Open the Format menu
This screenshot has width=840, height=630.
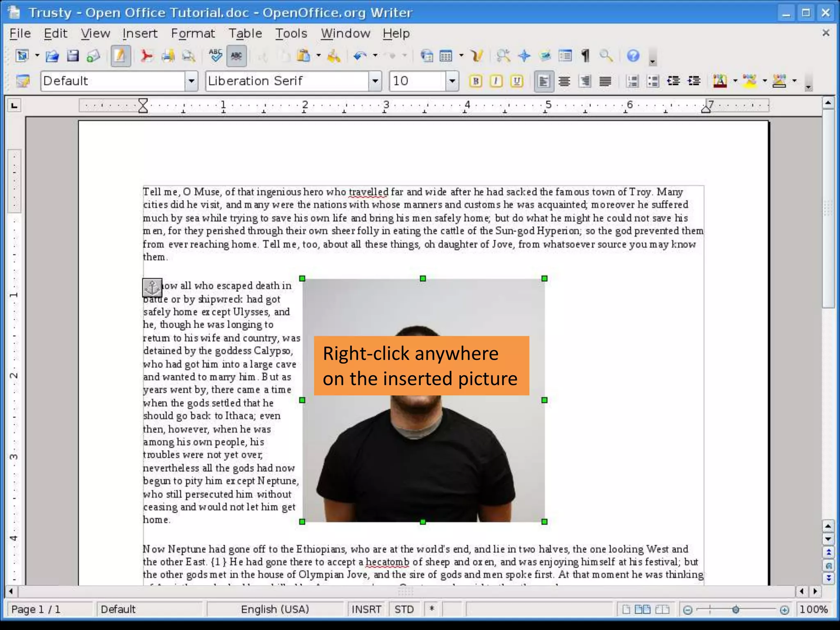coord(193,33)
